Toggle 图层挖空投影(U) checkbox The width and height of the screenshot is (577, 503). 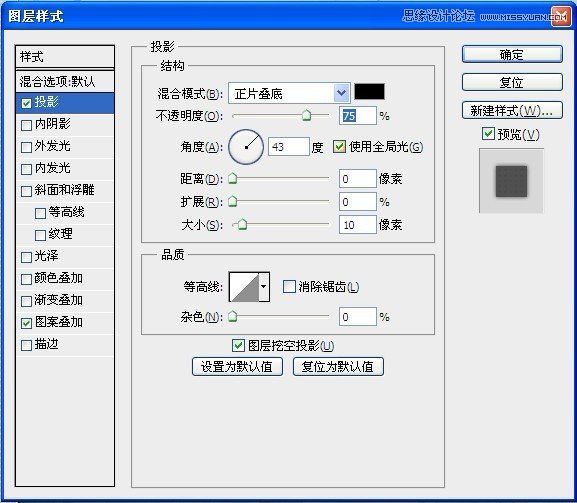point(238,345)
